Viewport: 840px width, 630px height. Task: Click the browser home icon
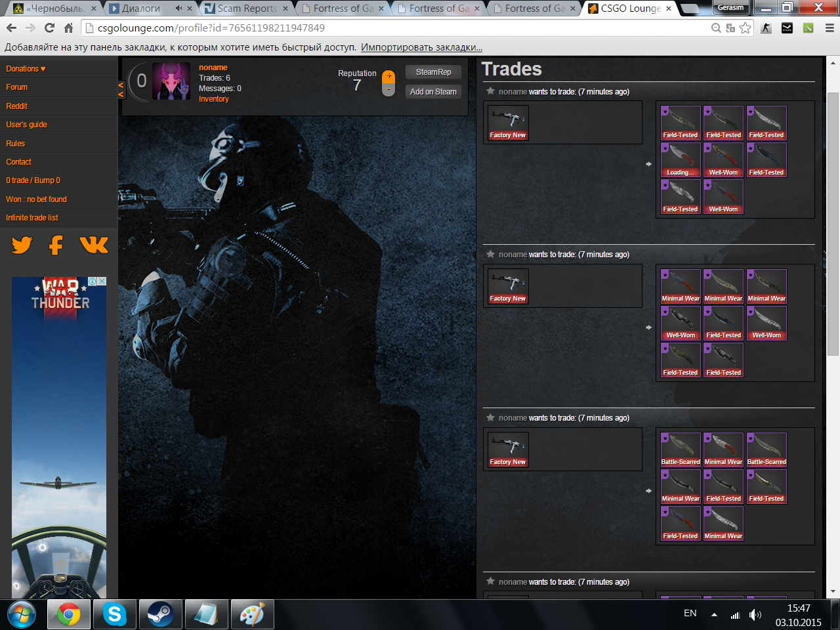[x=68, y=28]
